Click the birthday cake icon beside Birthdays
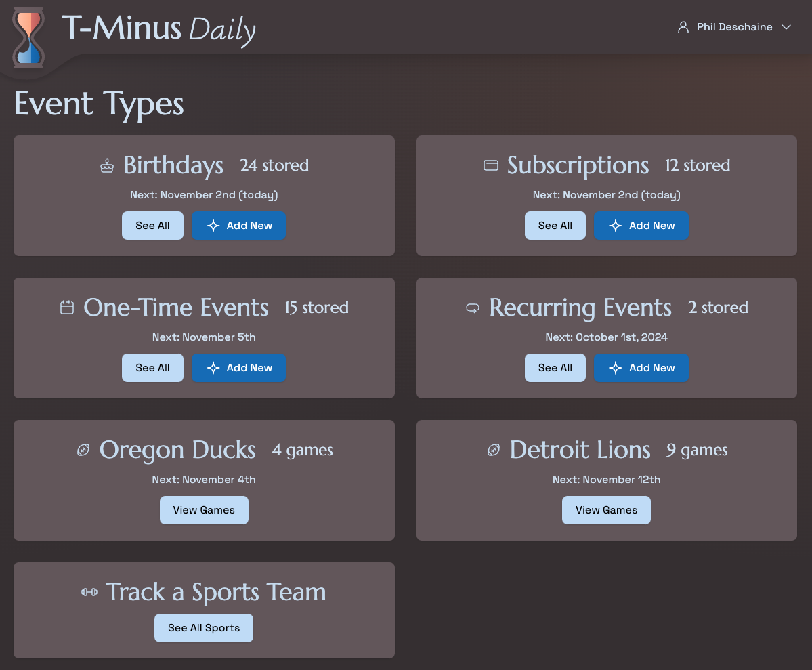The image size is (812, 670). point(107,165)
